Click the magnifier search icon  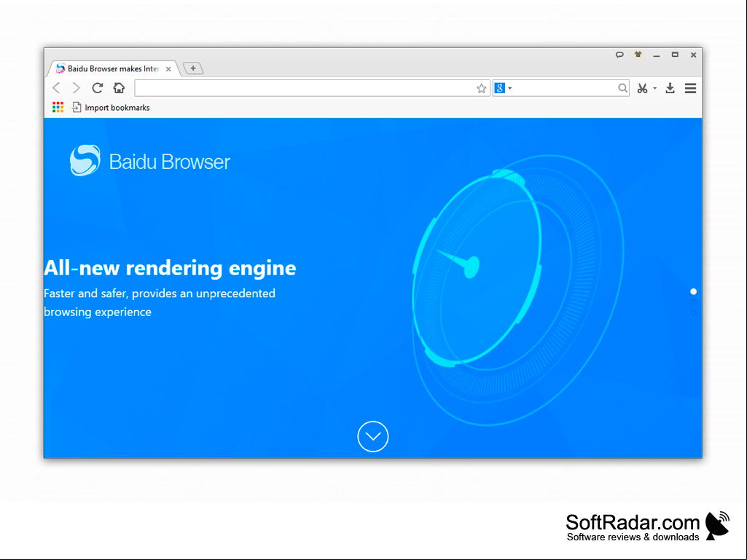tap(622, 88)
